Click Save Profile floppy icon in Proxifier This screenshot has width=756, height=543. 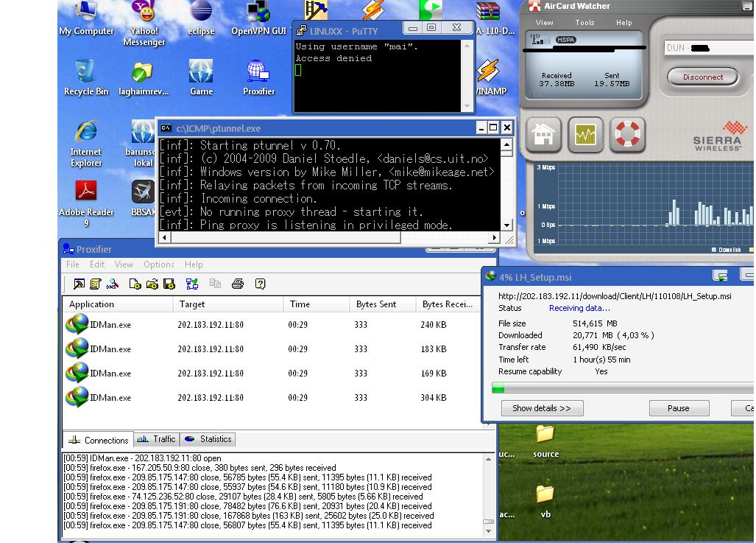[169, 284]
